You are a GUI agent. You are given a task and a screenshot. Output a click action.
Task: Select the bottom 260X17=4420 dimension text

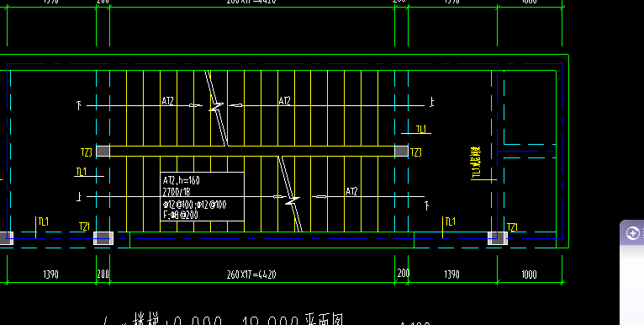coord(251,274)
